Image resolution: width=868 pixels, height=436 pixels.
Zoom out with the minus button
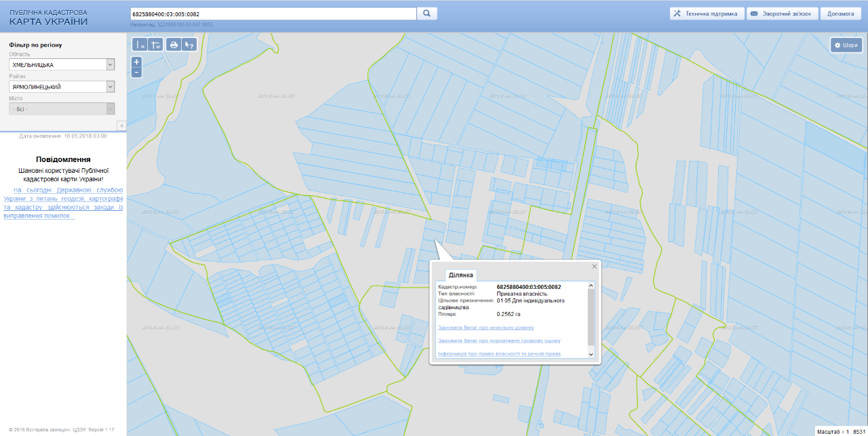coord(136,72)
